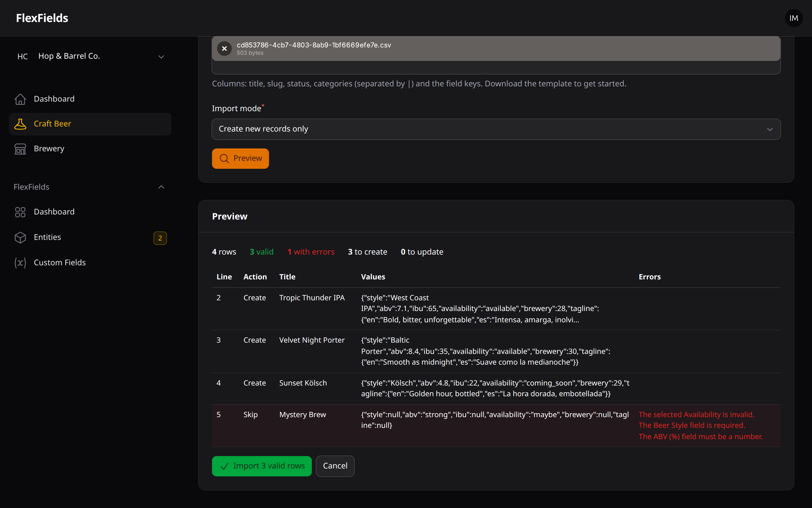Screen dimensions: 812x508
Task: Click the Import mode chevron arrow
Action: coord(770,130)
